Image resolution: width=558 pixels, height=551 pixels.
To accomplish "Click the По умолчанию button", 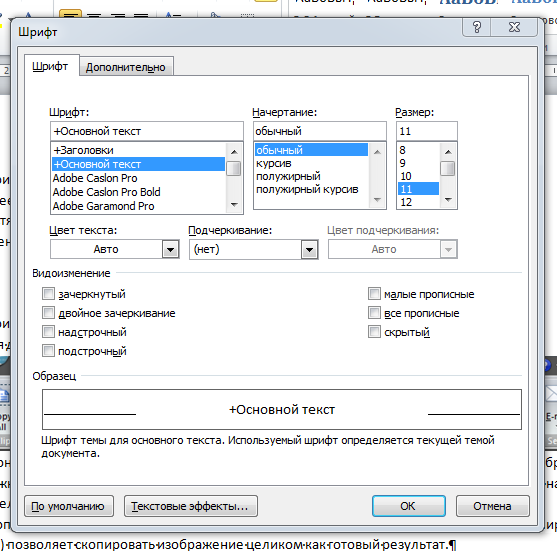I will [69, 506].
